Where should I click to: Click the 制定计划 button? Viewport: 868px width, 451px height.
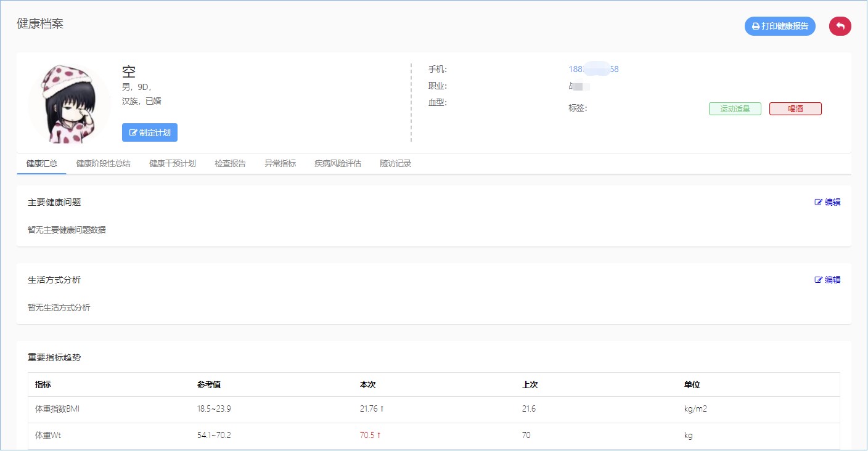(x=150, y=132)
